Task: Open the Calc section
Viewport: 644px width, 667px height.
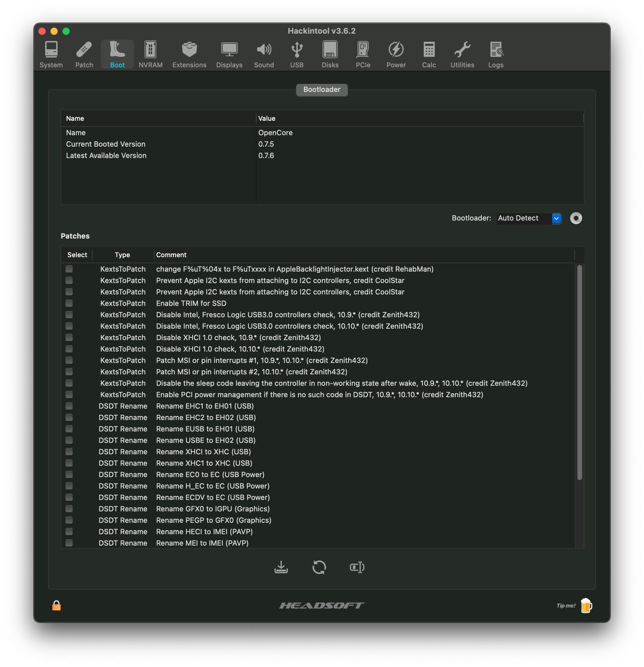Action: pyautogui.click(x=429, y=54)
